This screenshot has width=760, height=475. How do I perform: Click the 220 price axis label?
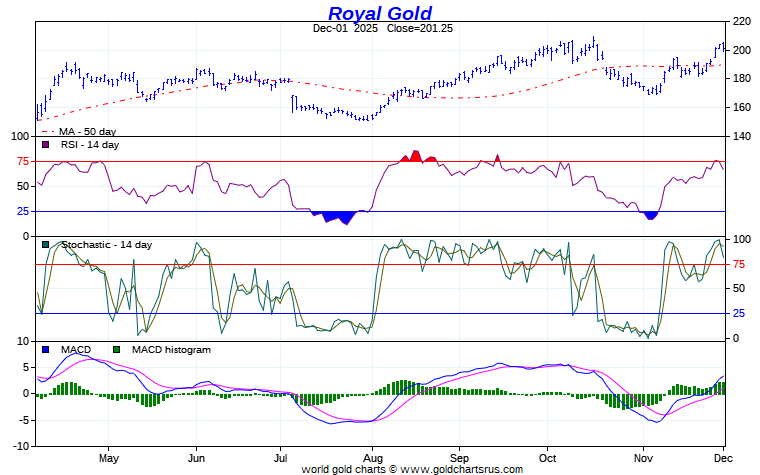[x=742, y=21]
